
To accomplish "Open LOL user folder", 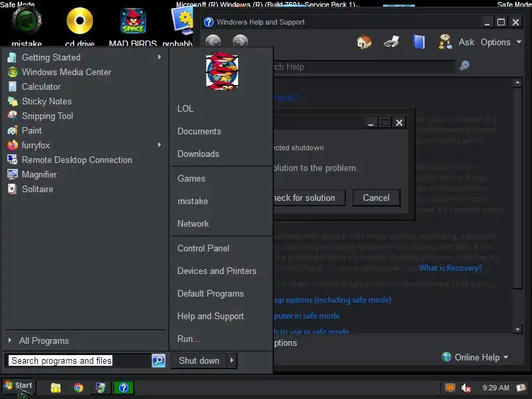I will pos(186,108).
